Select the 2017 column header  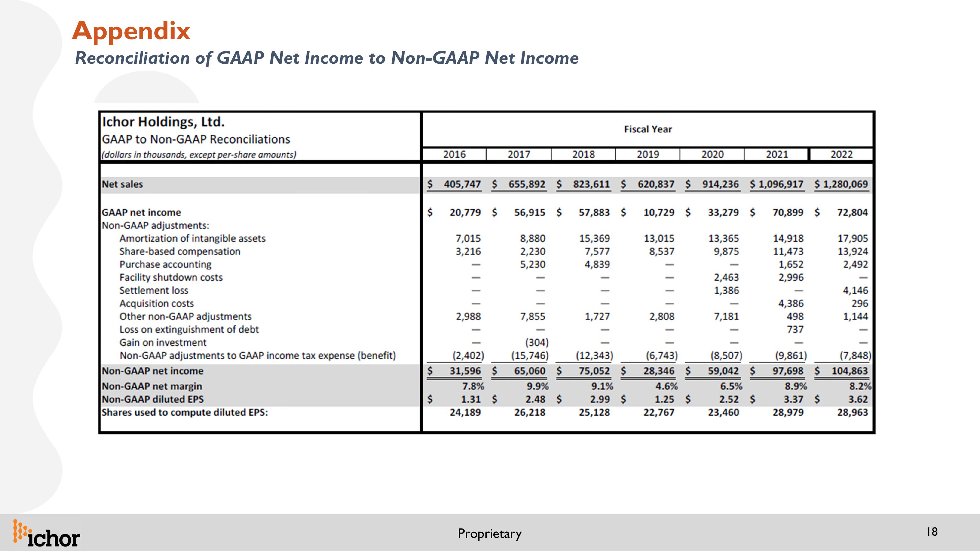(x=519, y=154)
